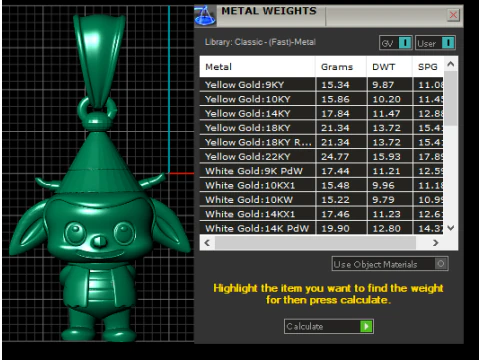Click the Metal Weights scale icon
480x360 pixels.
point(205,15)
